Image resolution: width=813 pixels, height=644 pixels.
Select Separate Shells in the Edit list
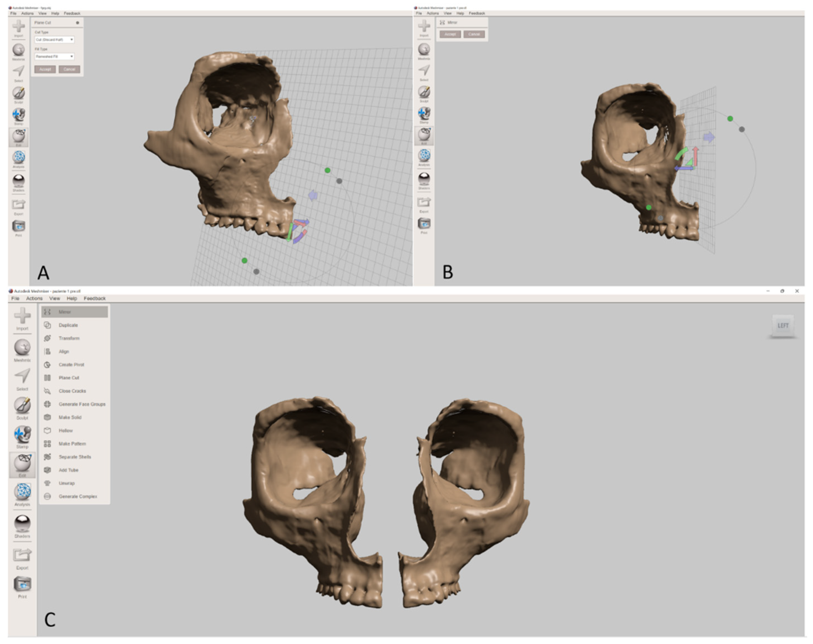[x=75, y=457]
